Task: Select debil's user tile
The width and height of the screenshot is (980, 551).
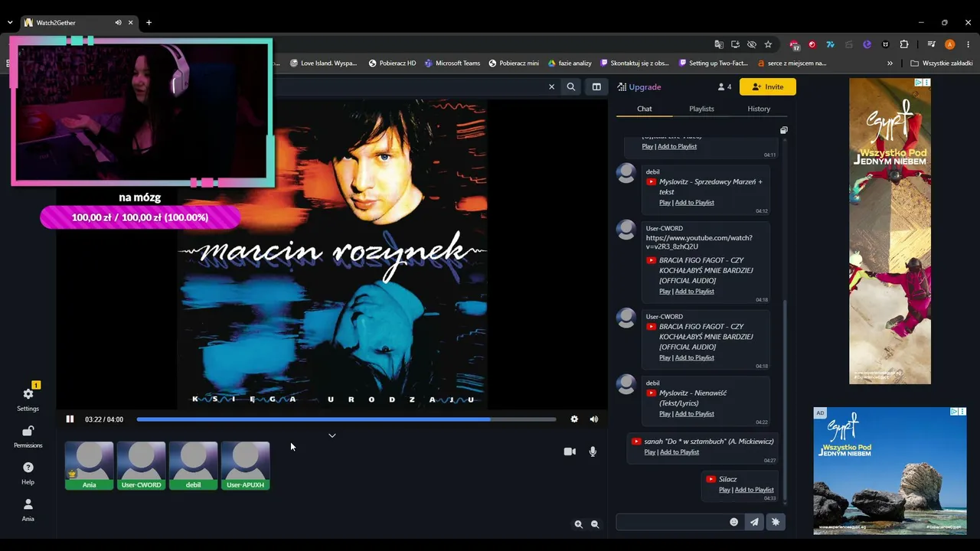Action: point(193,465)
